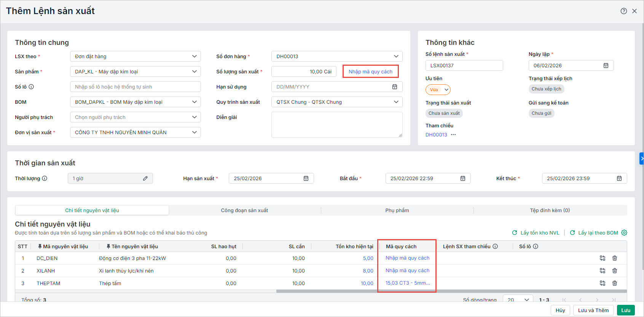The width and height of the screenshot is (644, 317).
Task: Click the Diễn giải text area
Action: (336, 124)
